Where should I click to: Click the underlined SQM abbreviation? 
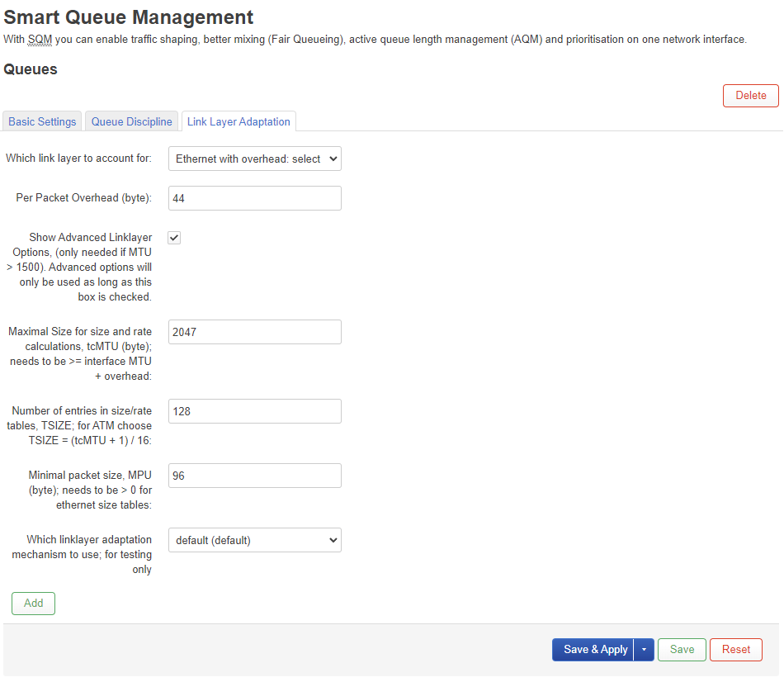tap(40, 40)
